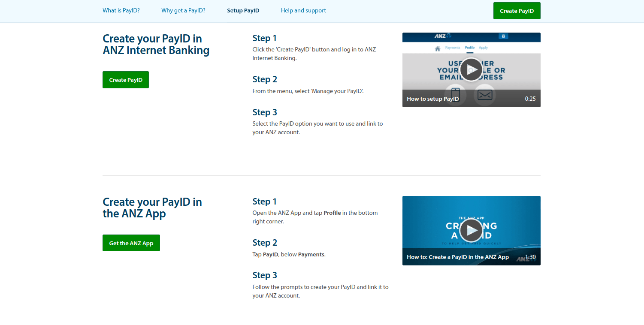Select the 'Setup PayID' tab
The height and width of the screenshot is (325, 644).
click(x=243, y=11)
